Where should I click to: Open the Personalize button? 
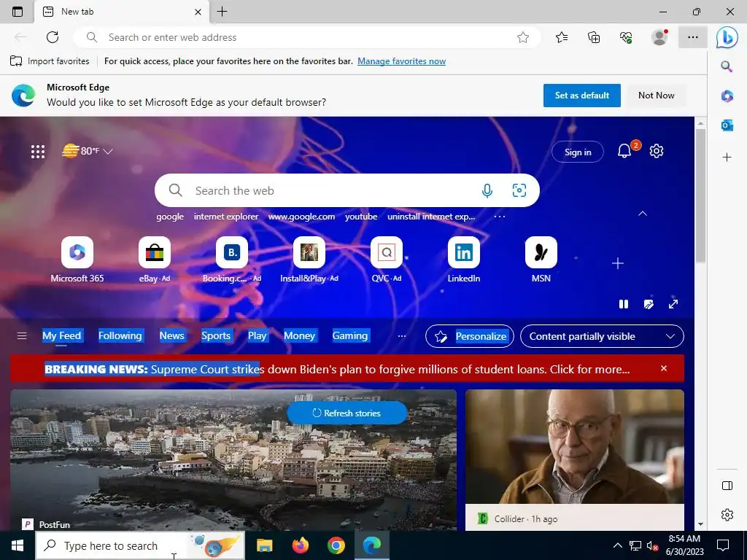(x=469, y=336)
